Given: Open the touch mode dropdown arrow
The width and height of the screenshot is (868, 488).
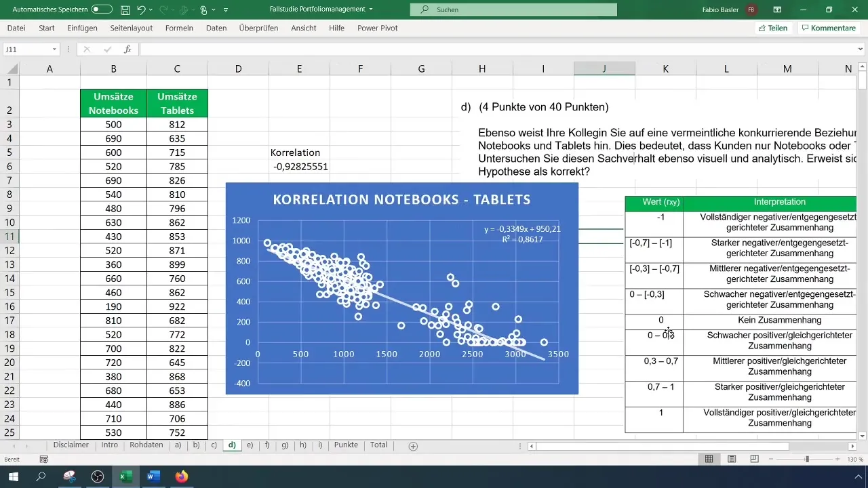Looking at the screenshot, I should (213, 10).
